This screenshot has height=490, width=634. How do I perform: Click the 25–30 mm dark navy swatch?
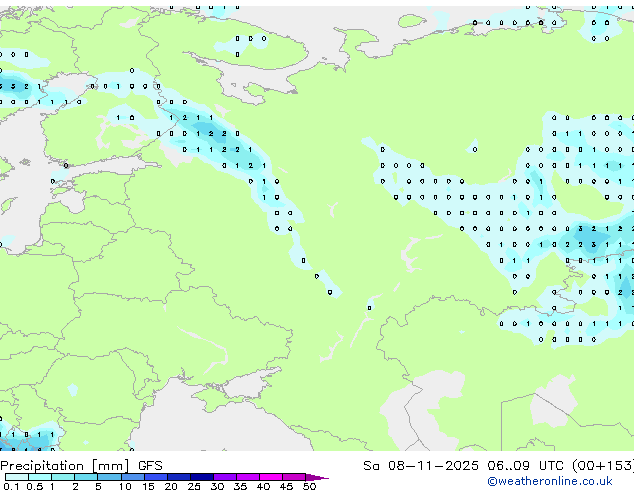click(202, 477)
